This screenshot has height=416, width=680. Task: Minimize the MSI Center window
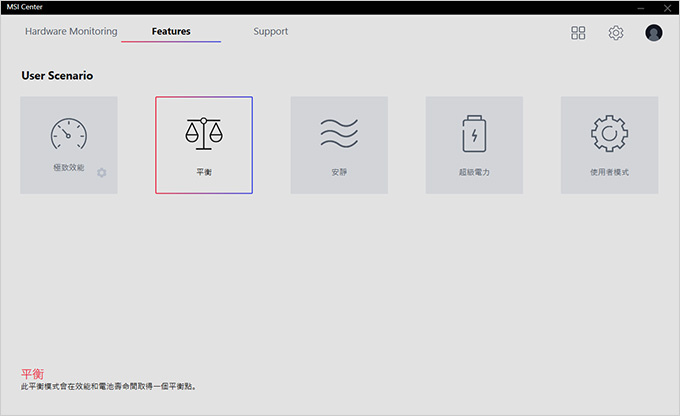641,8
